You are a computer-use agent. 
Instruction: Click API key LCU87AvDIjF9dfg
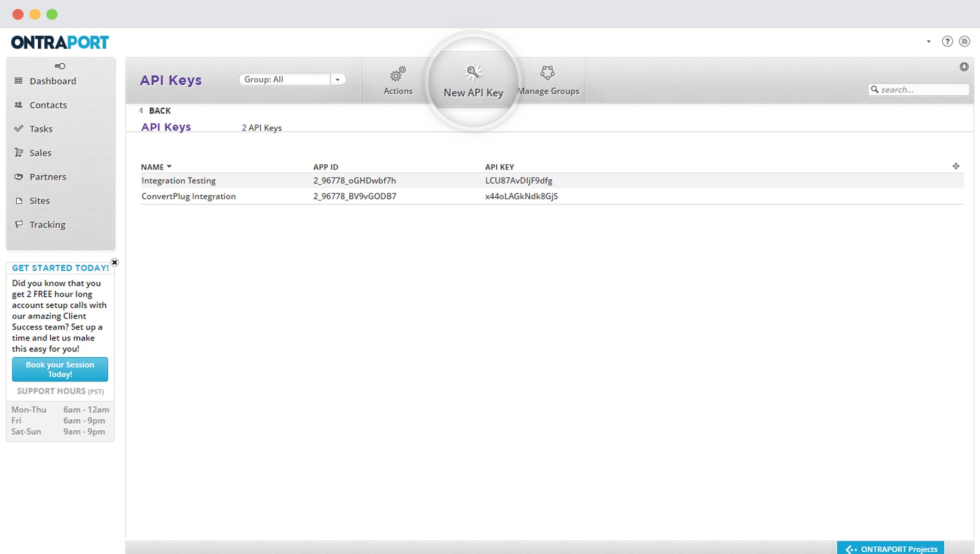pyautogui.click(x=519, y=181)
